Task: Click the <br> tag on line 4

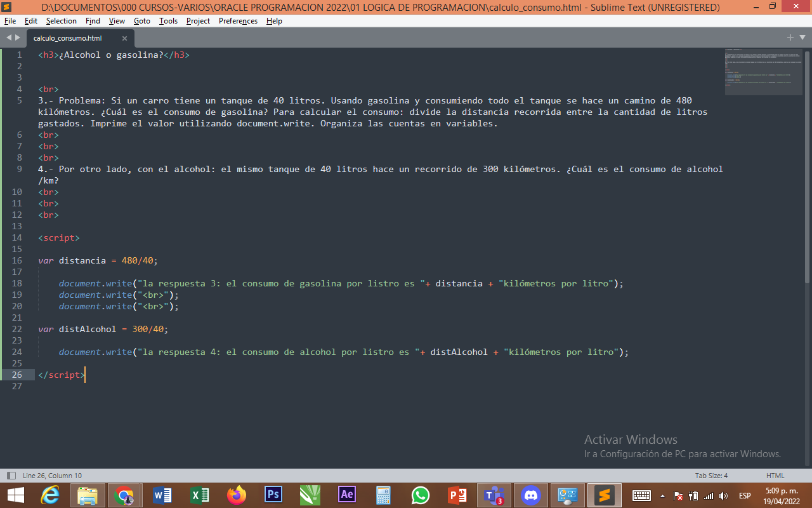Action: point(48,89)
